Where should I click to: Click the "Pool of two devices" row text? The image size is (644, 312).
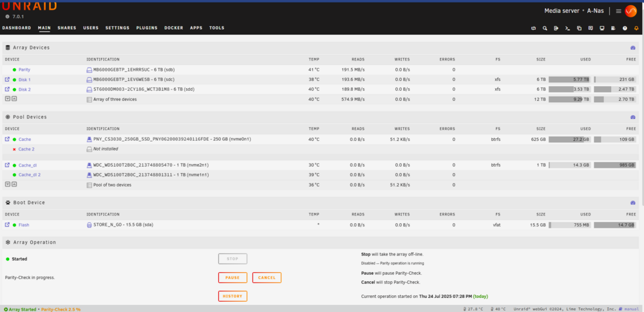(112, 185)
